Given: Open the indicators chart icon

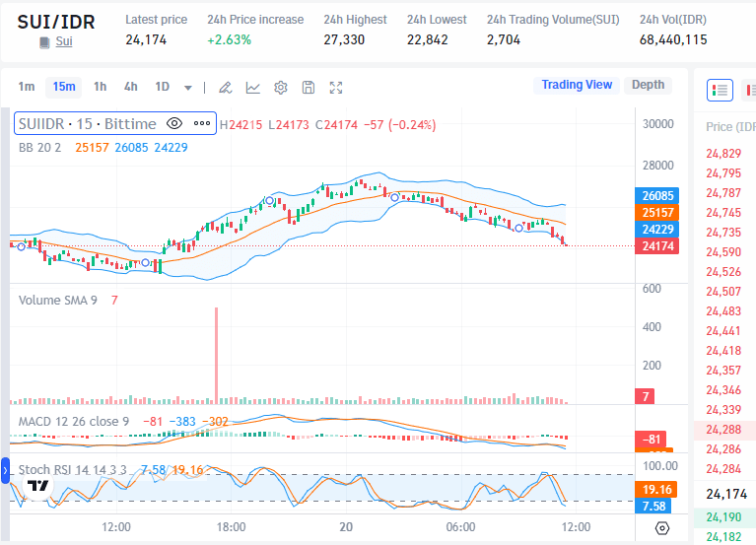Looking at the screenshot, I should click(x=253, y=87).
